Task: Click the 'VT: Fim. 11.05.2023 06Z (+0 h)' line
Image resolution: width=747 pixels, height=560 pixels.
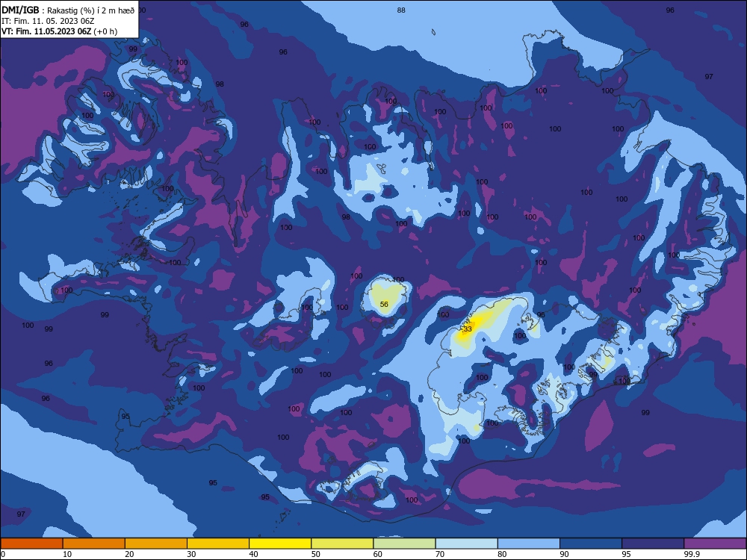Action: (x=59, y=31)
